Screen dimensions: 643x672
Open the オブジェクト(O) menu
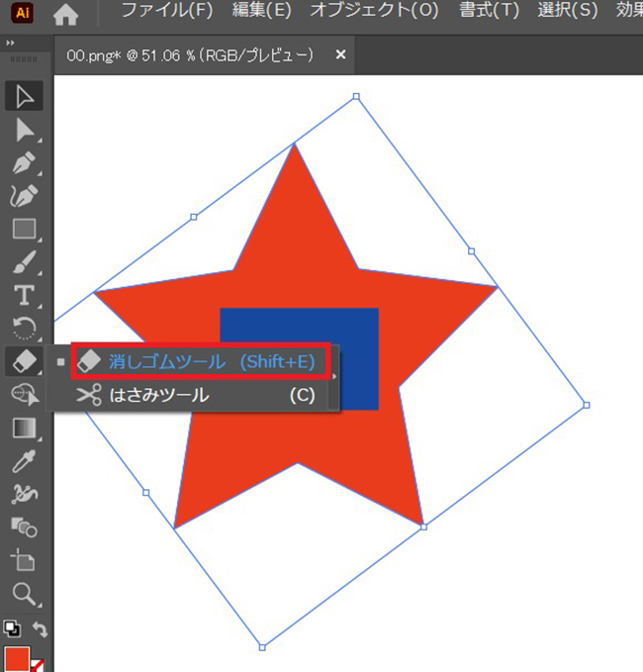pos(374,10)
